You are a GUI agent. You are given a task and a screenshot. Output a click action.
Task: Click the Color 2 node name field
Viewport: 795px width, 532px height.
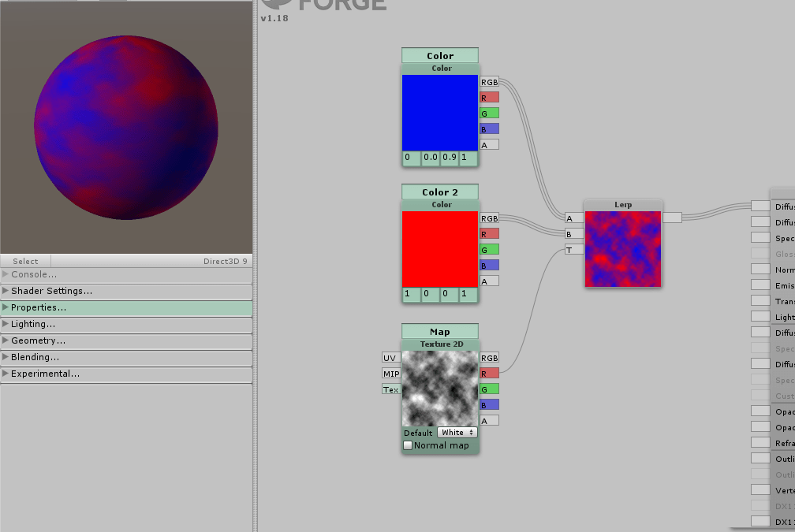440,192
